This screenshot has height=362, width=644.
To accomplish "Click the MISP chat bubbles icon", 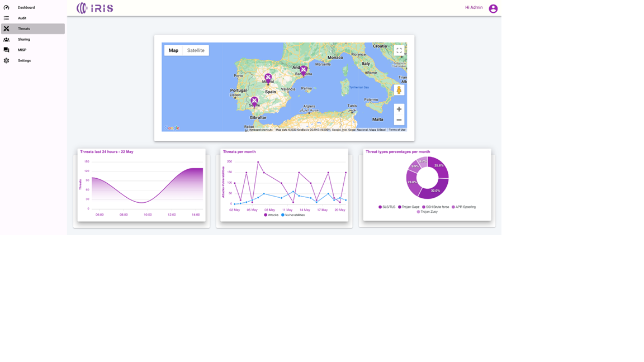I will (x=7, y=50).
